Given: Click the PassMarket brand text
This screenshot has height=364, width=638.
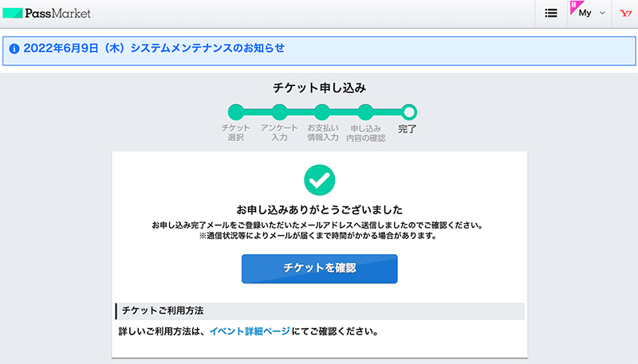Looking at the screenshot, I should coord(57,14).
